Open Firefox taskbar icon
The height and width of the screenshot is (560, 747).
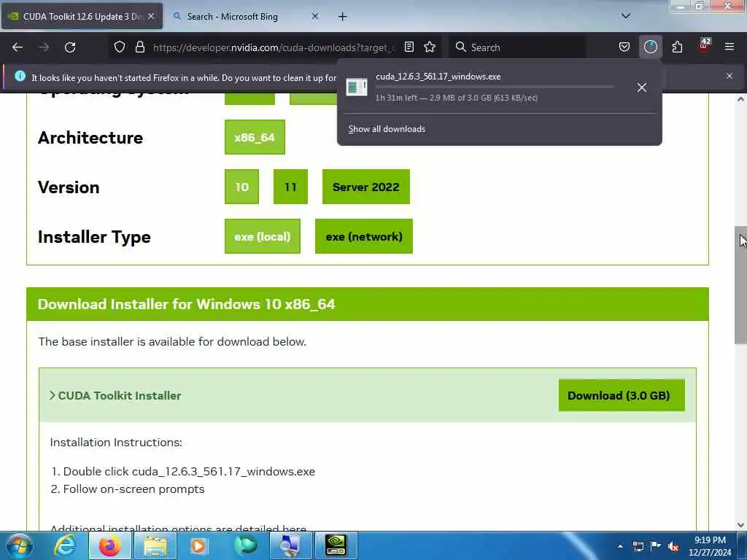pos(109,545)
